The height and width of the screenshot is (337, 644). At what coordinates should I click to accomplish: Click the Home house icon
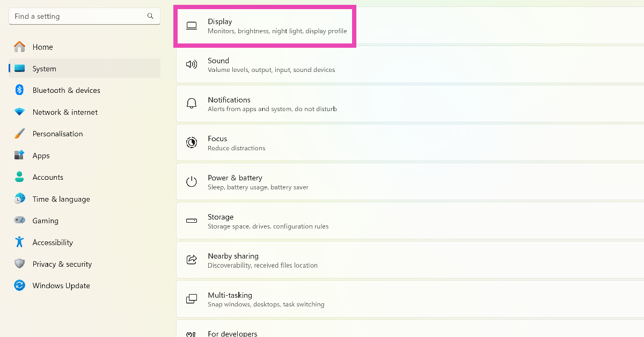tap(20, 47)
